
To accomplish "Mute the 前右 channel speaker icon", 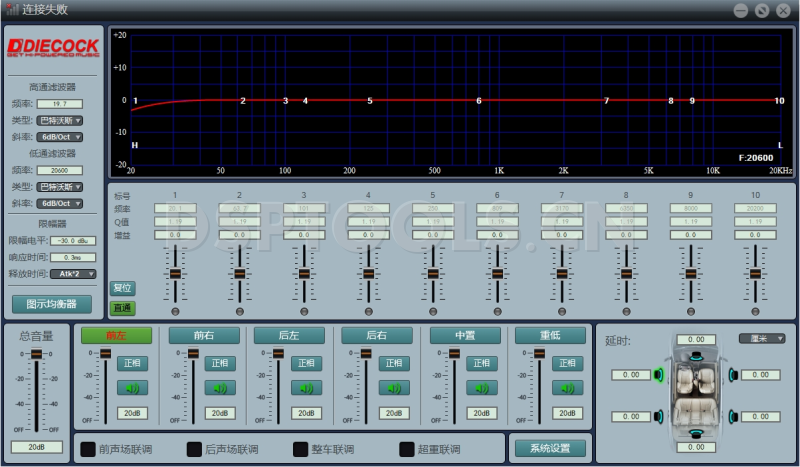I will click(x=219, y=388).
